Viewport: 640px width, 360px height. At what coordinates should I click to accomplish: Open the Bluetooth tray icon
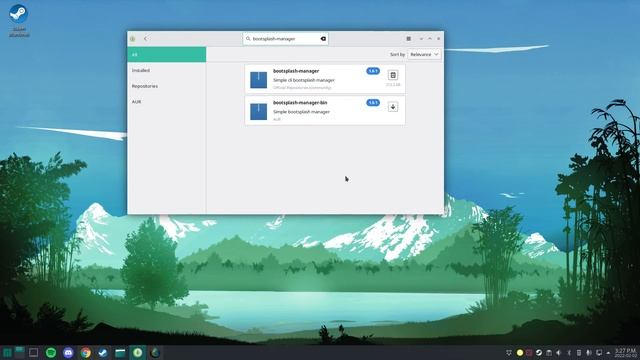pos(569,353)
